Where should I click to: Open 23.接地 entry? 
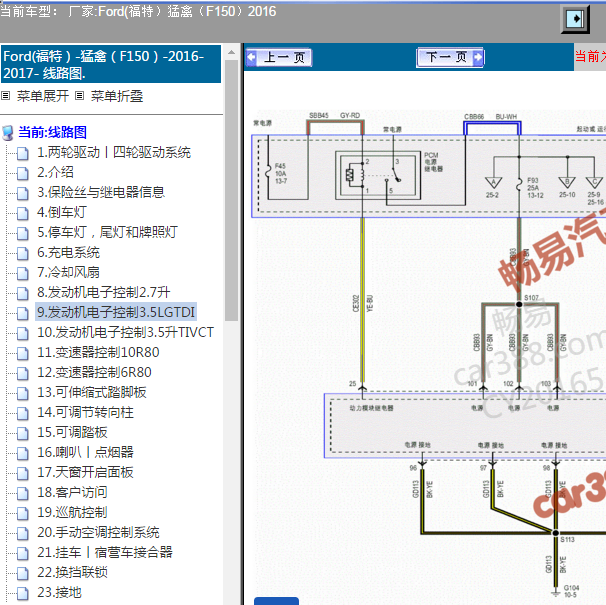[60, 593]
